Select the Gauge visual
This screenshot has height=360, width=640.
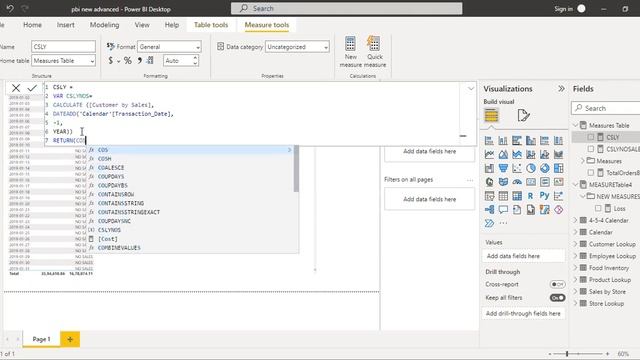coord(517,182)
